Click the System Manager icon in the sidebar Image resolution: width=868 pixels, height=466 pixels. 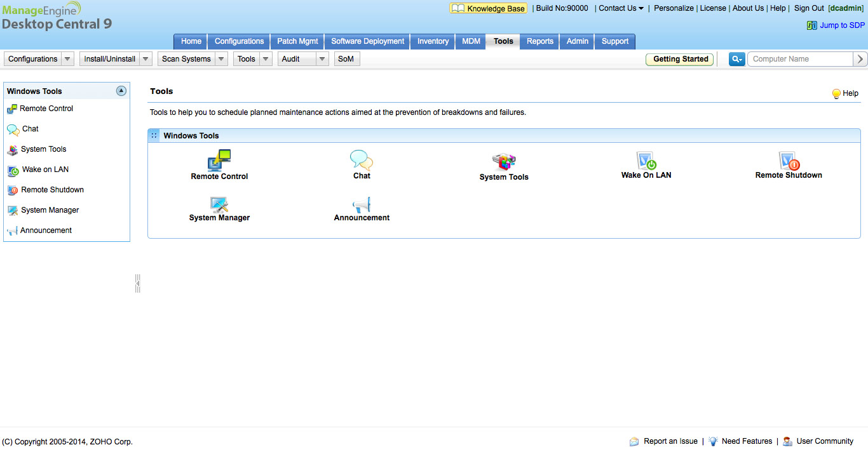point(13,211)
